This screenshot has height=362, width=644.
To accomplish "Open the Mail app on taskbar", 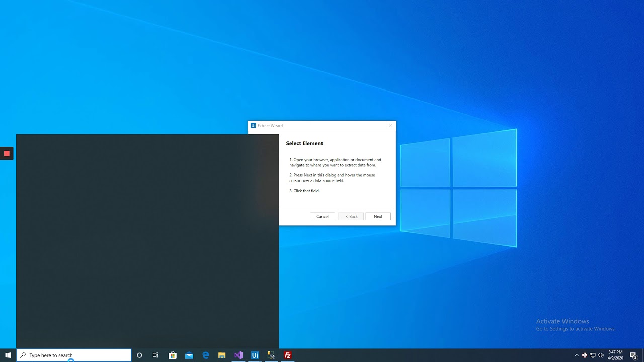I will pos(189,355).
